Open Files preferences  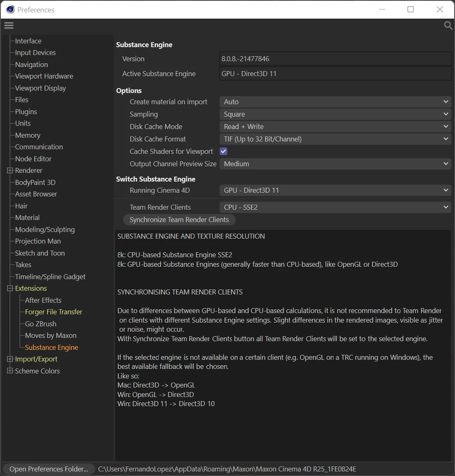point(21,100)
